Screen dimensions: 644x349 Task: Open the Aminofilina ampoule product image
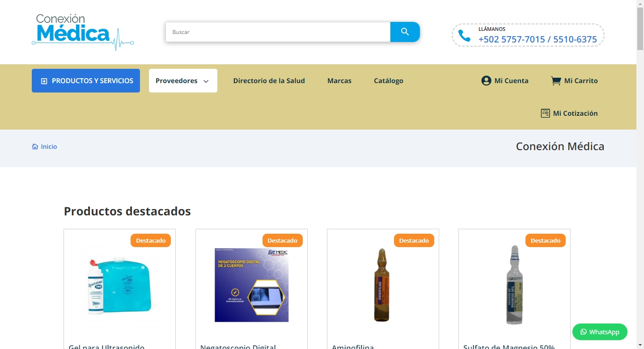[382, 285]
